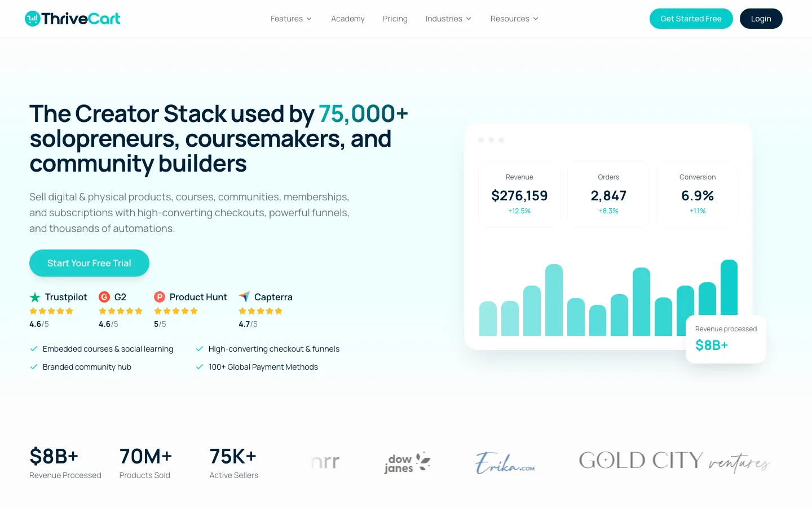This screenshot has height=508, width=812.
Task: Click the G2 red logo icon
Action: tap(104, 297)
